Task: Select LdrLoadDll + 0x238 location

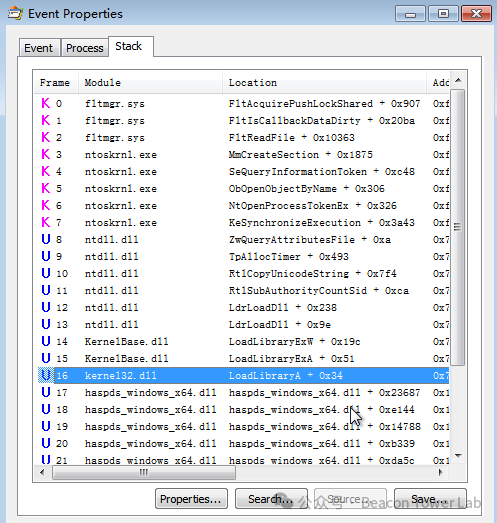Action: click(283, 308)
